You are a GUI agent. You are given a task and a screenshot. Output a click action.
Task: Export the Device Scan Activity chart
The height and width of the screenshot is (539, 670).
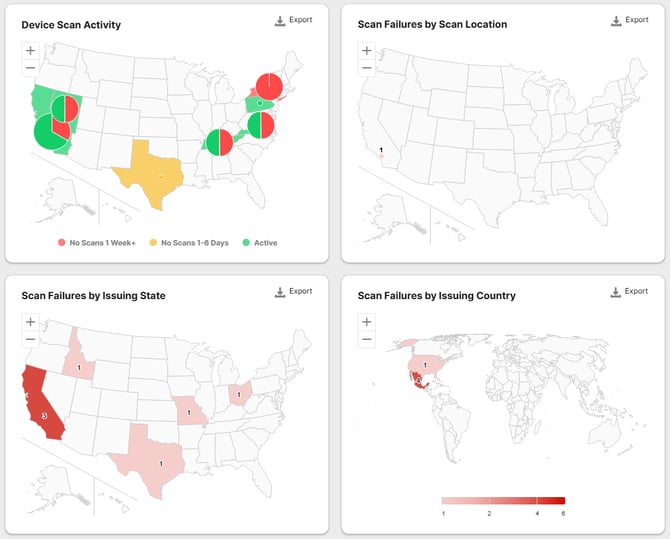(294, 21)
